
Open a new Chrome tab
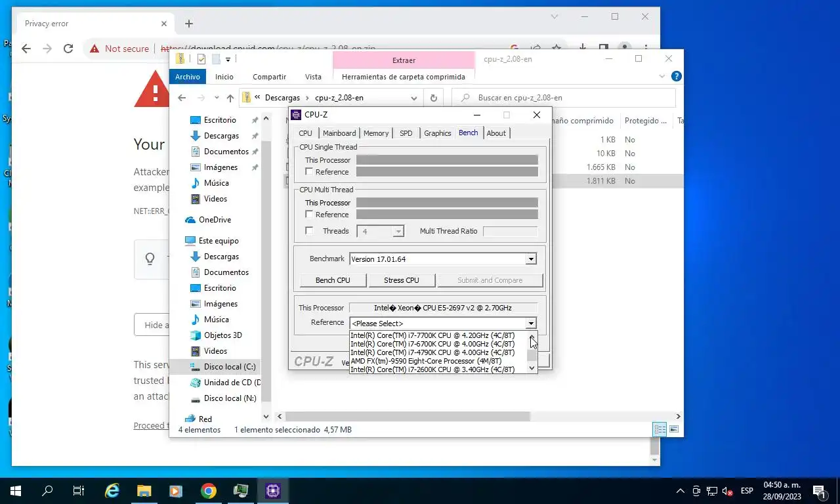[189, 24]
